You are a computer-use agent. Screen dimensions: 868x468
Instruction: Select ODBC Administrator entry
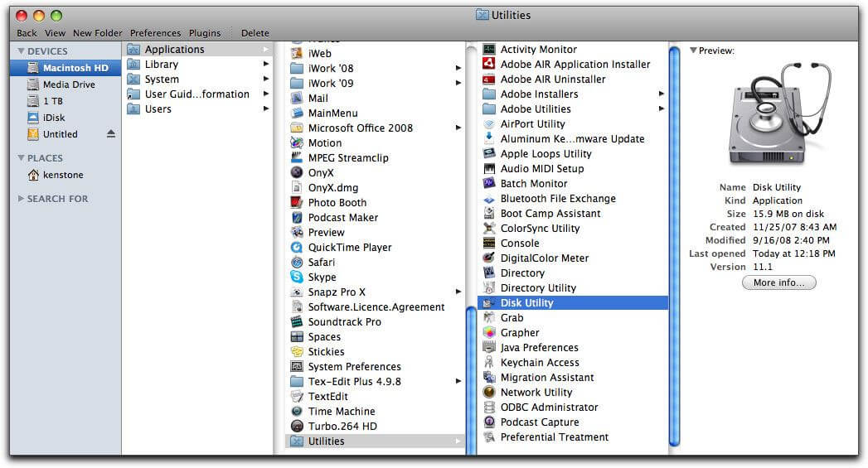(x=572, y=408)
